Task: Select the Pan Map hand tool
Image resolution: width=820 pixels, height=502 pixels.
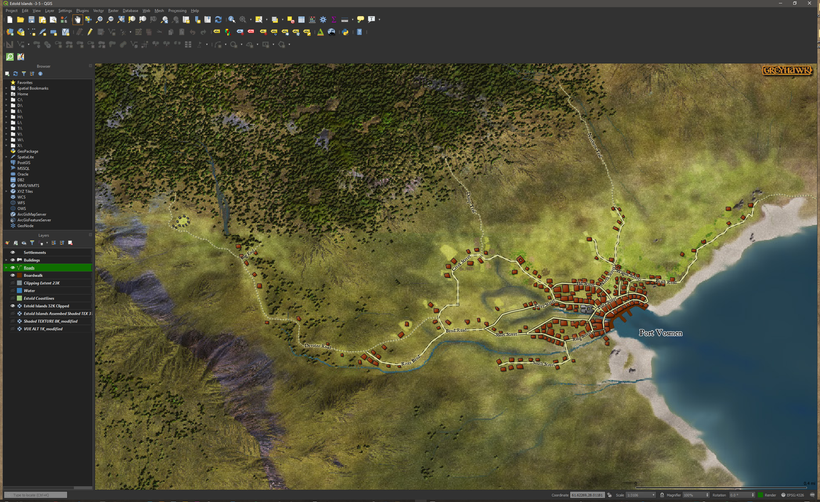Action: (x=77, y=19)
